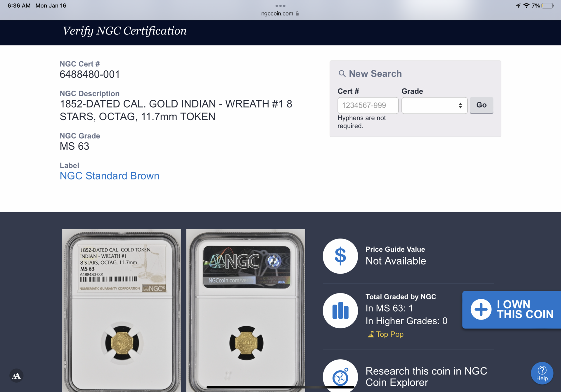The height and width of the screenshot is (392, 561).
Task: Click the Verify NGC Certification heading
Action: click(124, 31)
